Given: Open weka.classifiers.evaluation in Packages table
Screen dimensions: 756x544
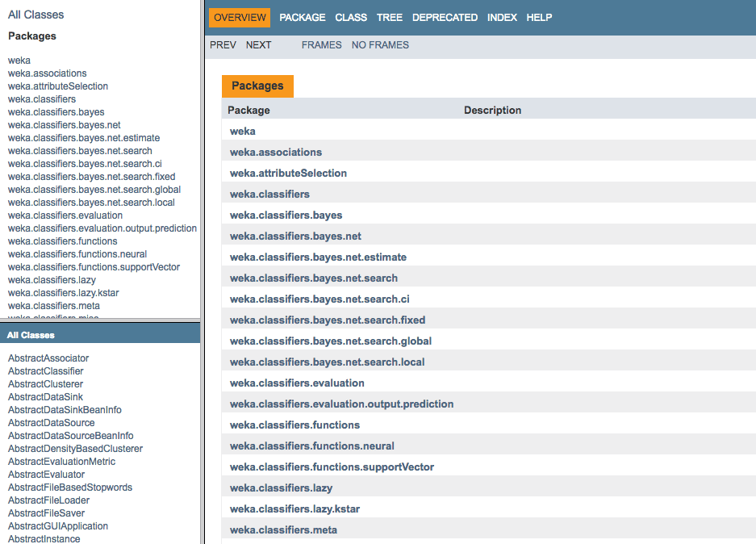Looking at the screenshot, I should (297, 383).
